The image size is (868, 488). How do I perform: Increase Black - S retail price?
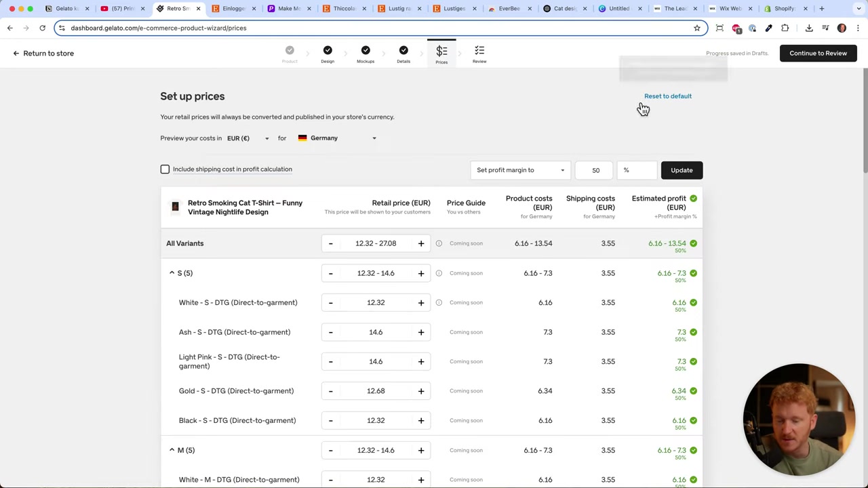421,420
